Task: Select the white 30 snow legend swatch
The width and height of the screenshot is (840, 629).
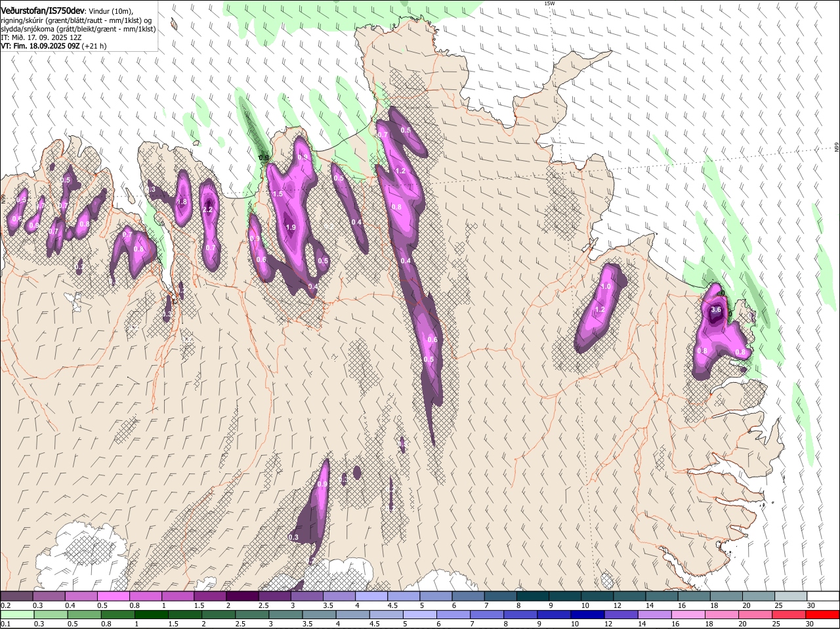Action: pos(824,596)
